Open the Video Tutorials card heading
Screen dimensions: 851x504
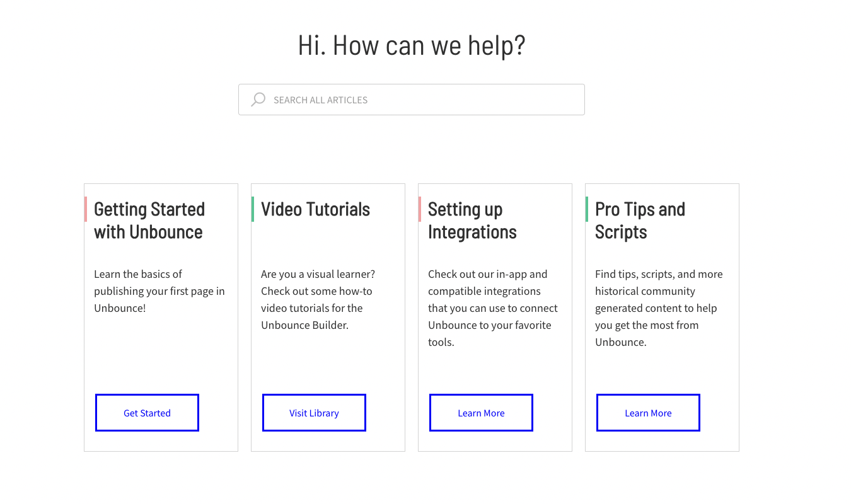coord(316,209)
